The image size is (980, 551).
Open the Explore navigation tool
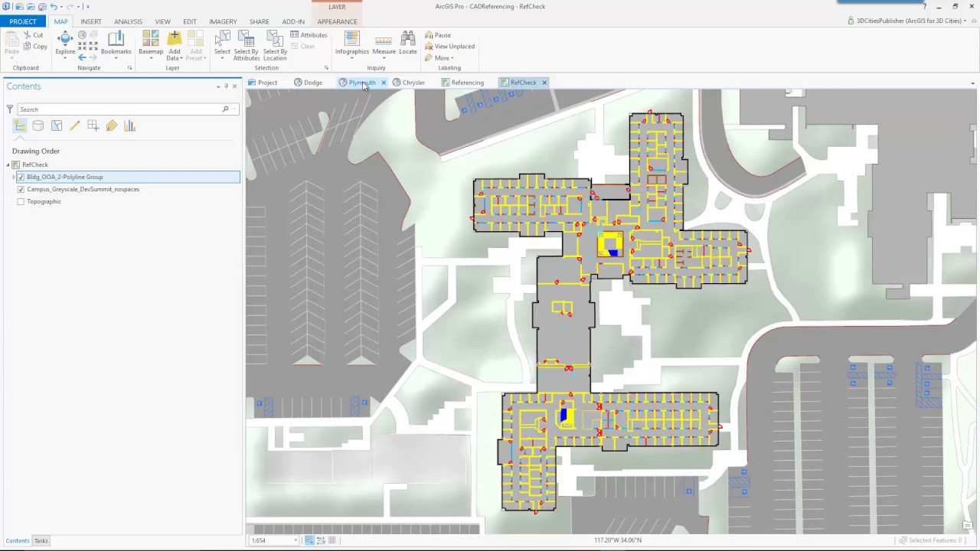point(65,44)
